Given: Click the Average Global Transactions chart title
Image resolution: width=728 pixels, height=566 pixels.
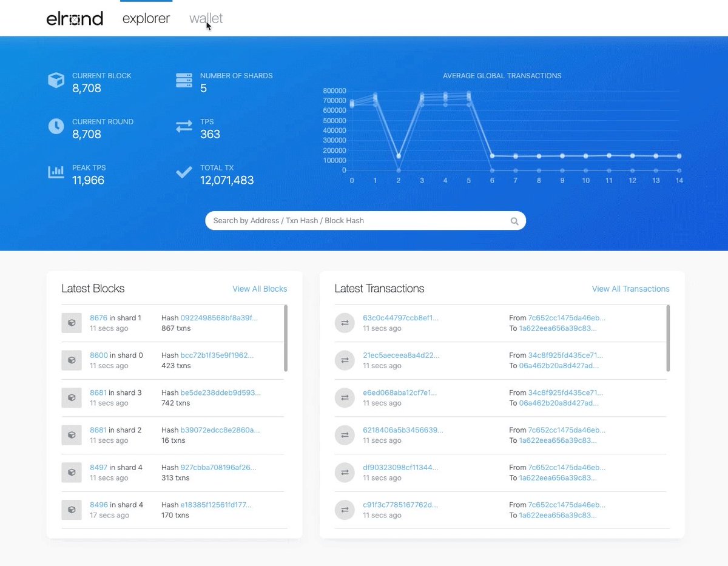Looking at the screenshot, I should pos(502,76).
